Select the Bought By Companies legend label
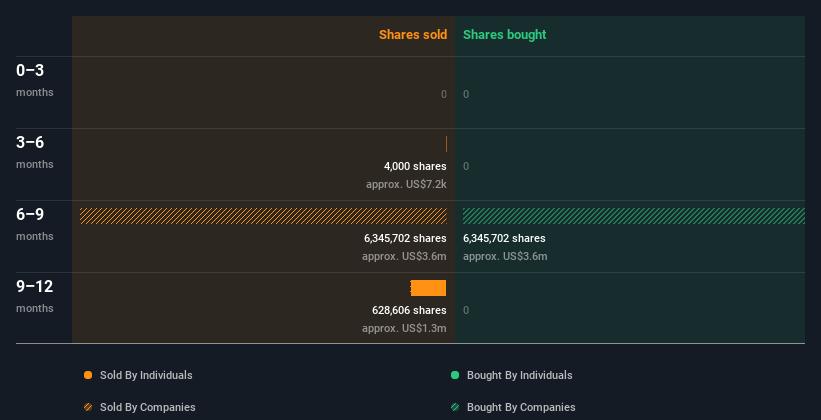The width and height of the screenshot is (821, 420). (521, 407)
